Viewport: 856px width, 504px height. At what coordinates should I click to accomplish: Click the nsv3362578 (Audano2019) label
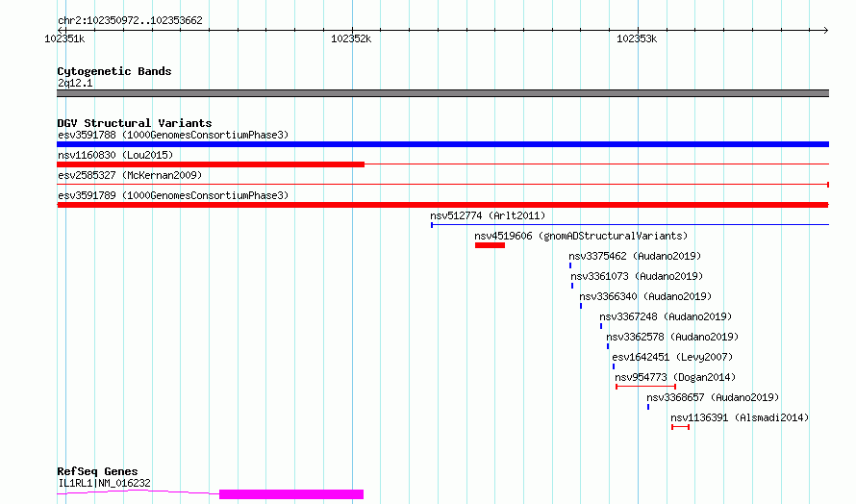coord(672,337)
